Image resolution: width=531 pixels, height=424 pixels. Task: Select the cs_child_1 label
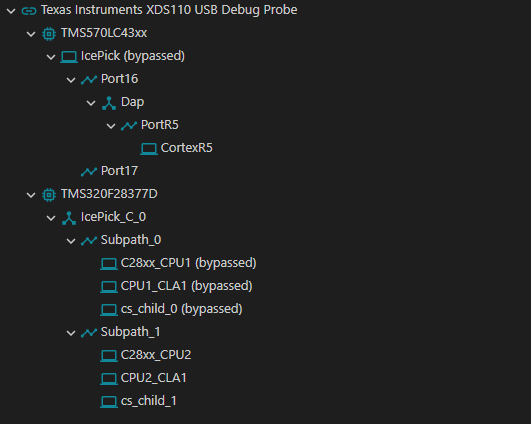[x=149, y=401]
